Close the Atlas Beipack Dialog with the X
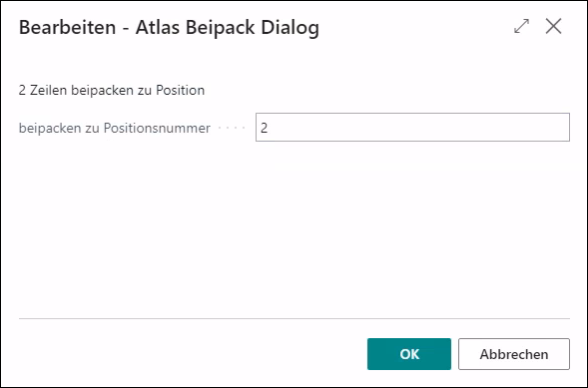The image size is (588, 388). click(x=553, y=26)
